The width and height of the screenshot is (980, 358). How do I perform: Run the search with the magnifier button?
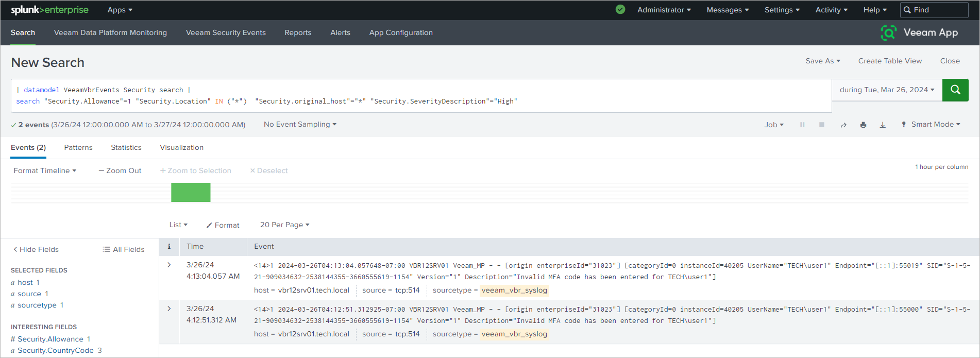tap(955, 90)
